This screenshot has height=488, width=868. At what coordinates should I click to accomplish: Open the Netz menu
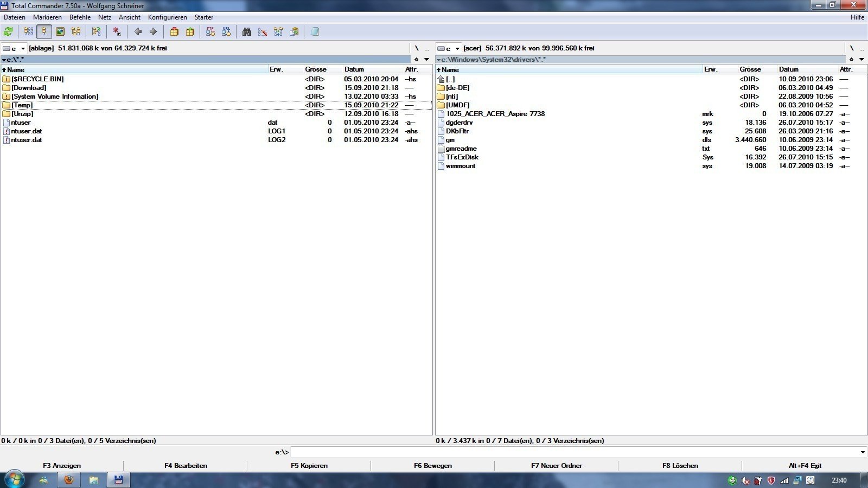pyautogui.click(x=105, y=17)
